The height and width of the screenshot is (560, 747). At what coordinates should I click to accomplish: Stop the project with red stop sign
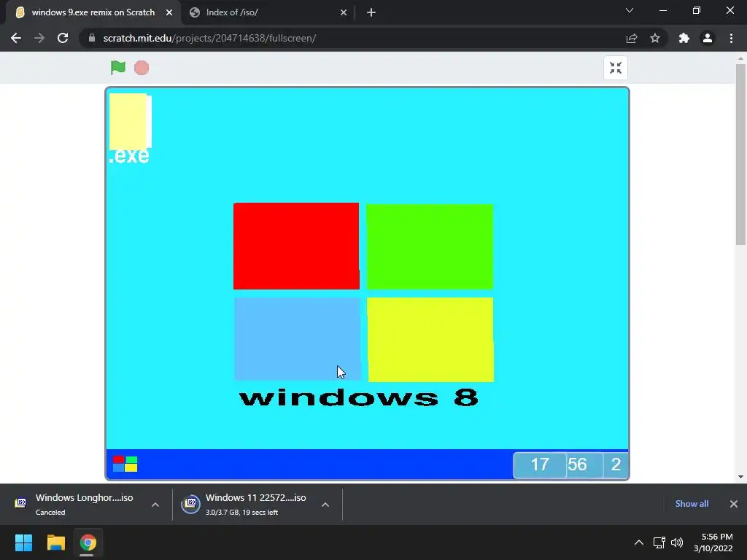pyautogui.click(x=142, y=68)
